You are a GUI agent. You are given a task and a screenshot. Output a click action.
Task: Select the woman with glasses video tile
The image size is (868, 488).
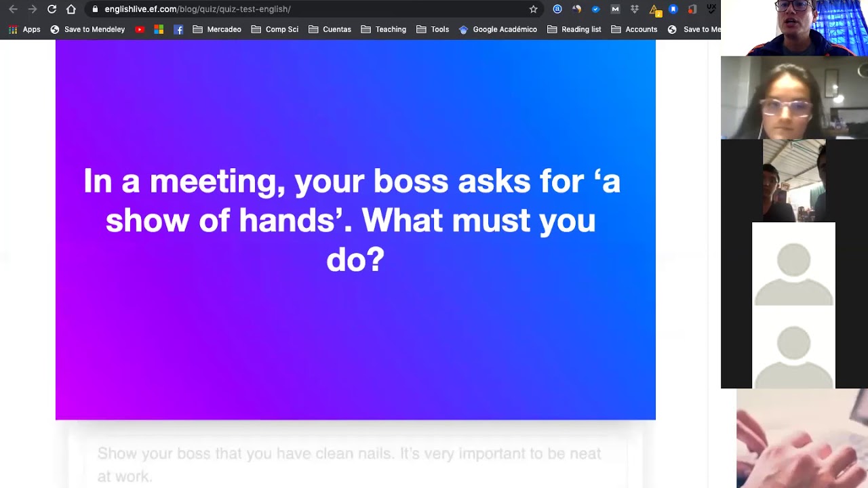[x=794, y=98]
